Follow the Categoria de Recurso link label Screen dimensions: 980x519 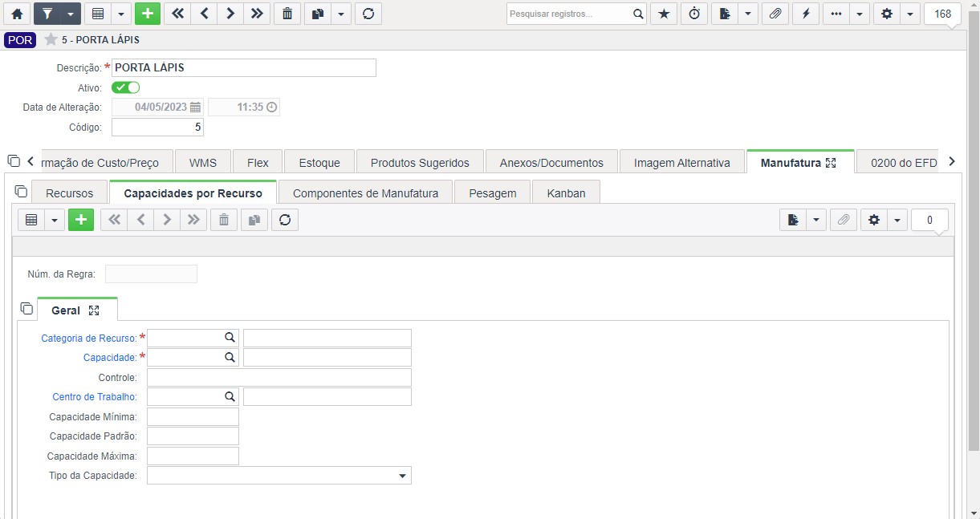click(x=89, y=339)
